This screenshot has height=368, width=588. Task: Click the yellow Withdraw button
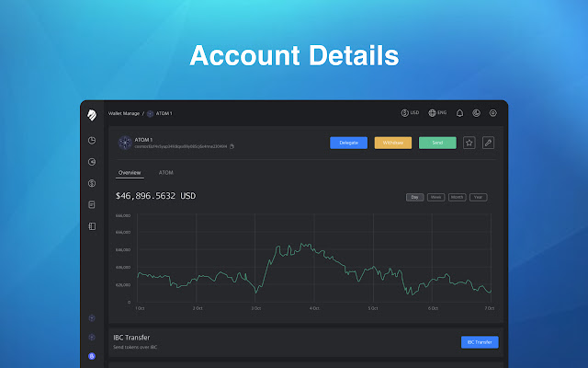point(393,143)
